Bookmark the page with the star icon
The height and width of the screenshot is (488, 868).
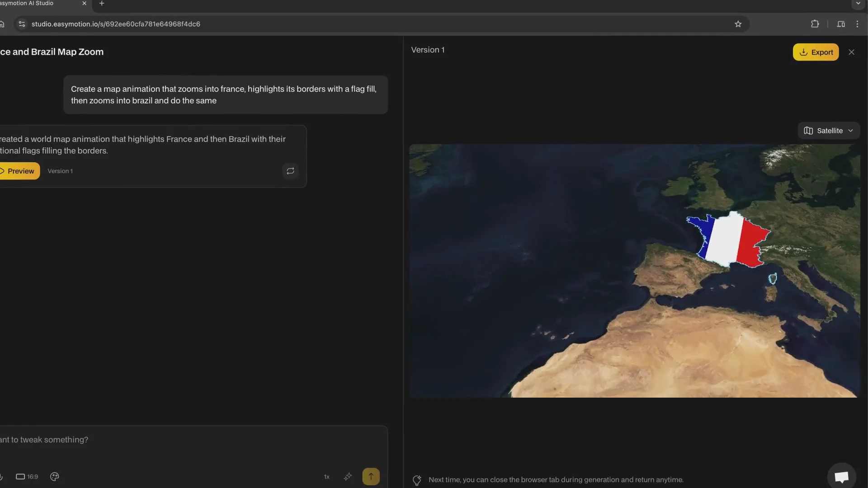738,24
